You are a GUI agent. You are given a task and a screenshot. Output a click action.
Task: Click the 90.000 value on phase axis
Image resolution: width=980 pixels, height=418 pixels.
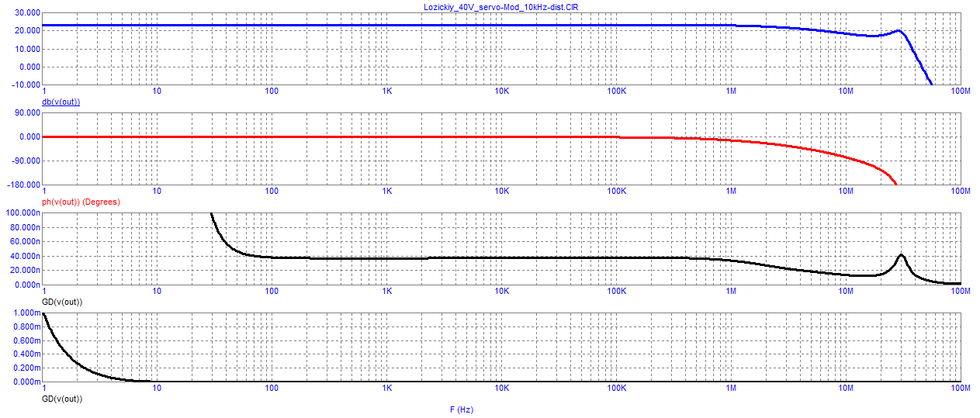pyautogui.click(x=27, y=112)
